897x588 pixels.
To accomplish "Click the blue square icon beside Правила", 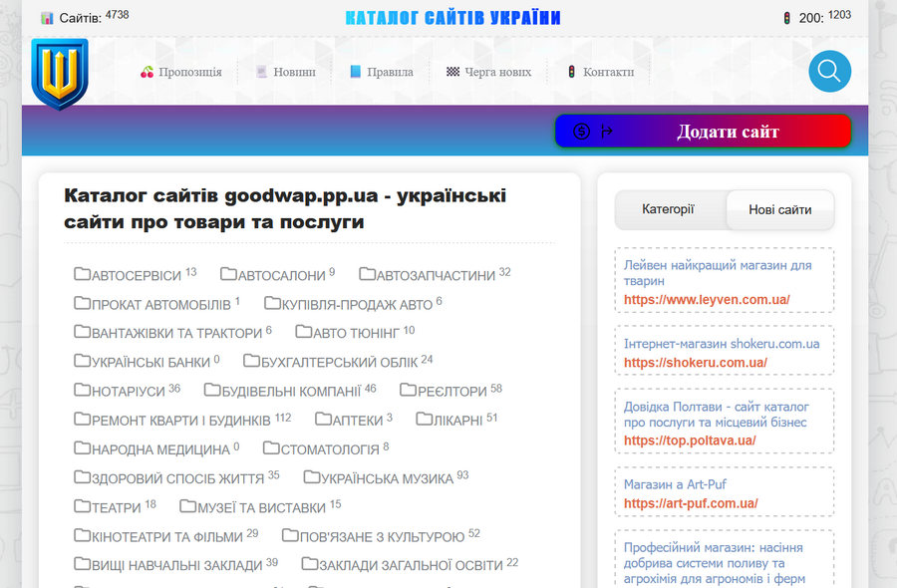I will click(355, 71).
